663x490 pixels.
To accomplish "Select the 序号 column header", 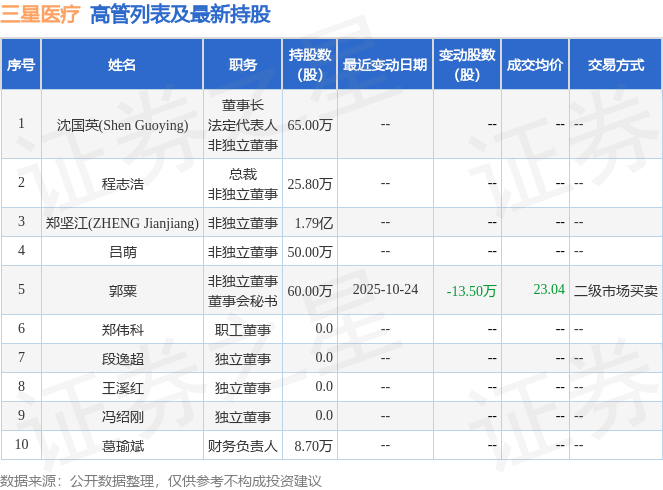I will 21,65.
